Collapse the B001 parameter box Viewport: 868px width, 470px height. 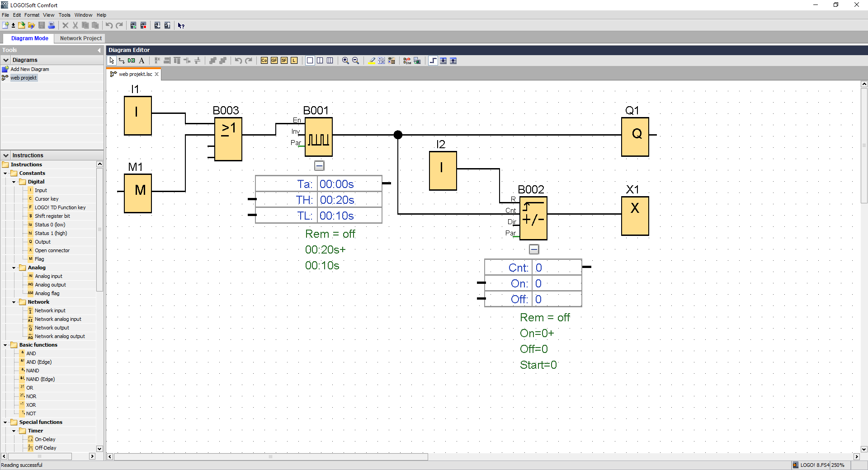pyautogui.click(x=319, y=166)
